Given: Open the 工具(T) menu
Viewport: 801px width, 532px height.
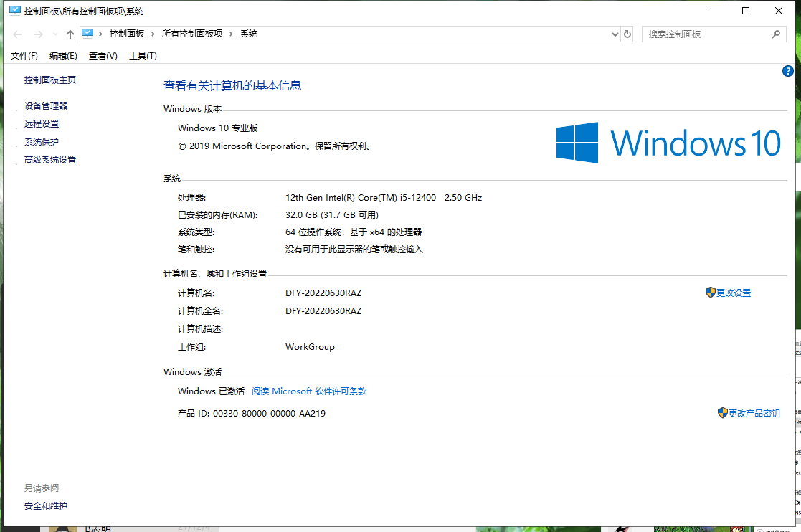Looking at the screenshot, I should click(143, 56).
